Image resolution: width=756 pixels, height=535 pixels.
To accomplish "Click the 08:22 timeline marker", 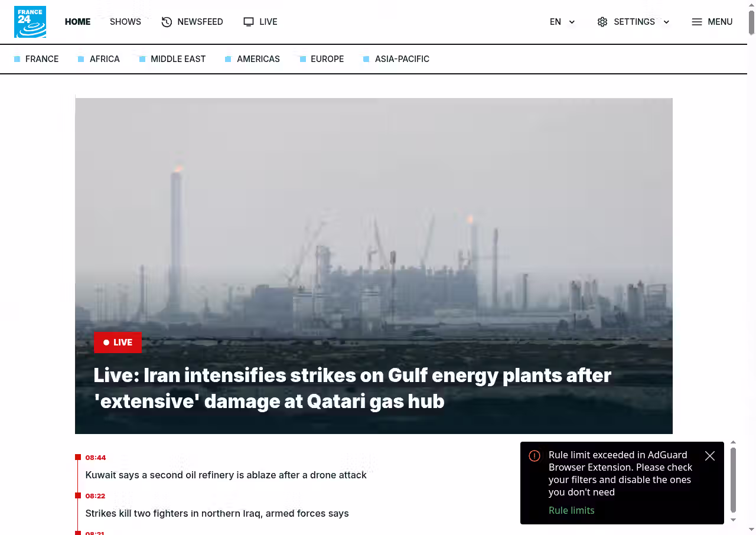I will click(95, 496).
